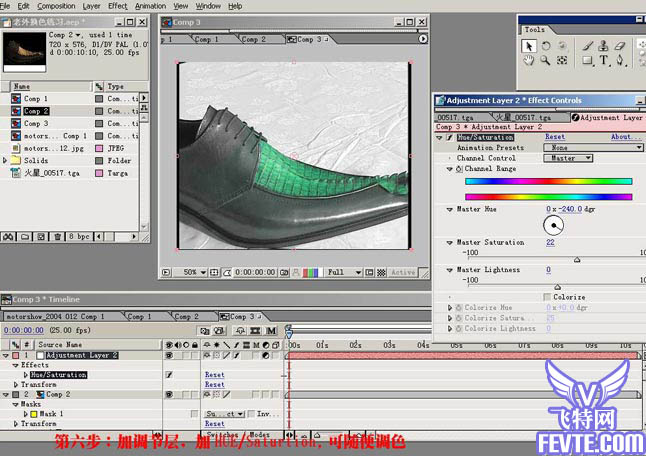This screenshot has height=456, width=646.
Task: Select the Eraser tool
Action: [620, 46]
